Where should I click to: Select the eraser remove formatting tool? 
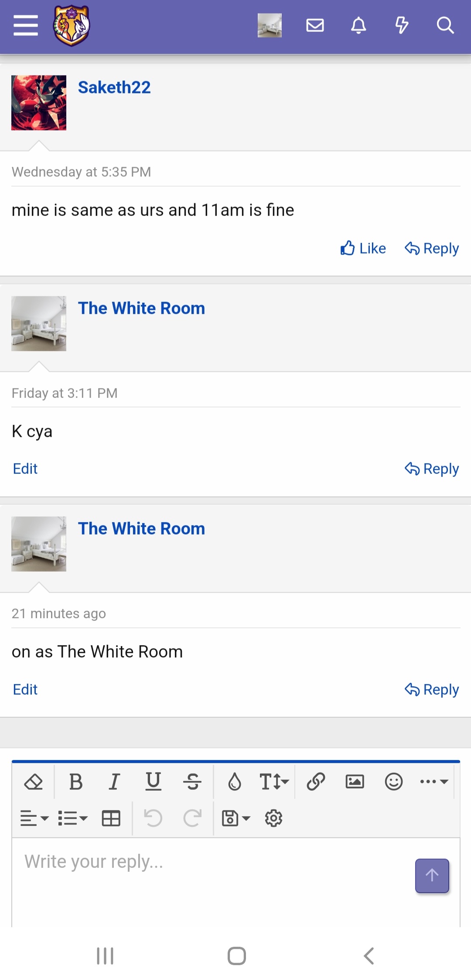coord(34,782)
